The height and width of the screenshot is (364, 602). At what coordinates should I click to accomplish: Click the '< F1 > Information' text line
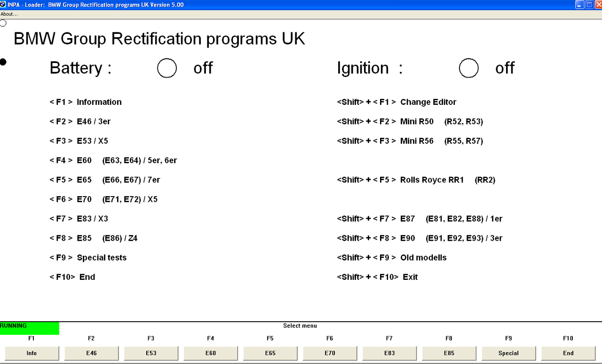click(86, 102)
